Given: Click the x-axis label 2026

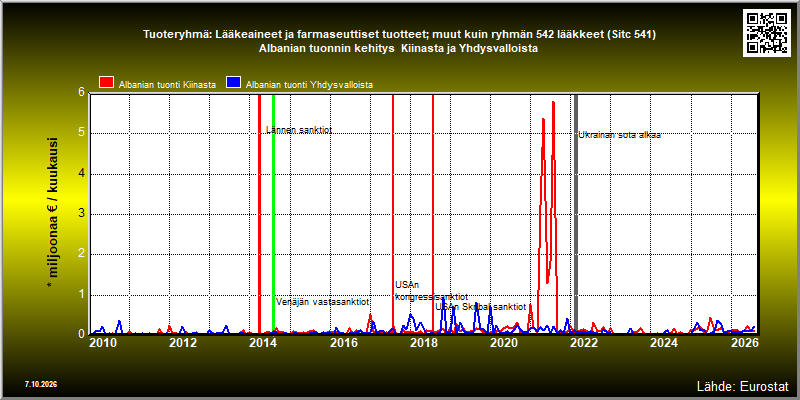Looking at the screenshot, I should pos(743,343).
